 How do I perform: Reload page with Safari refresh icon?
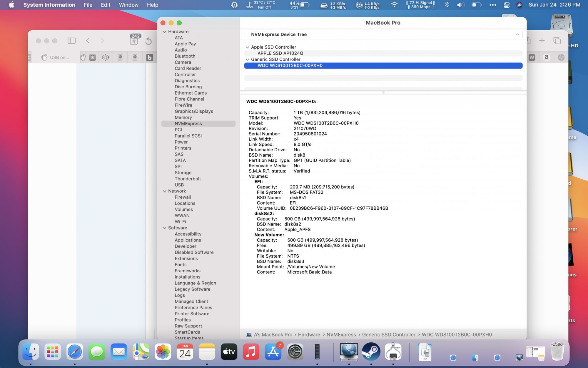tap(148, 41)
